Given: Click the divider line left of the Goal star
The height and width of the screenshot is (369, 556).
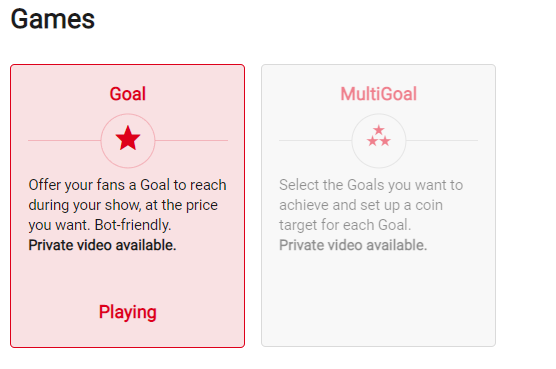Looking at the screenshot, I should pos(65,140).
